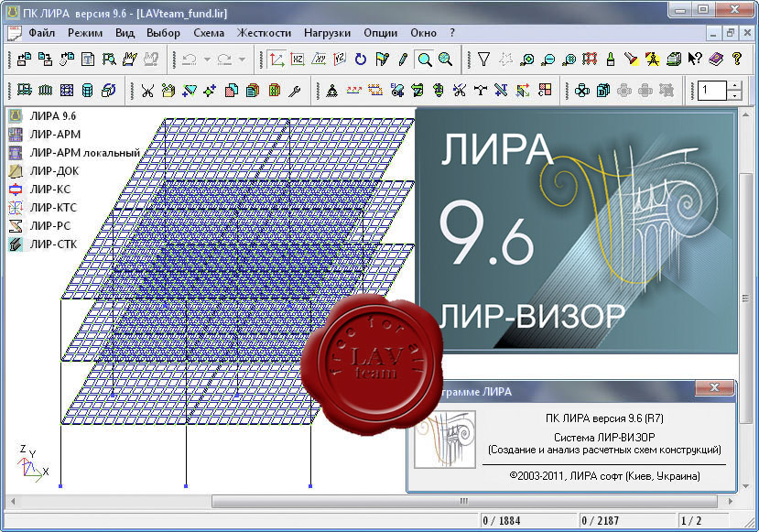Click the status bar value 0 / 1884
This screenshot has width=759, height=532.
click(501, 521)
